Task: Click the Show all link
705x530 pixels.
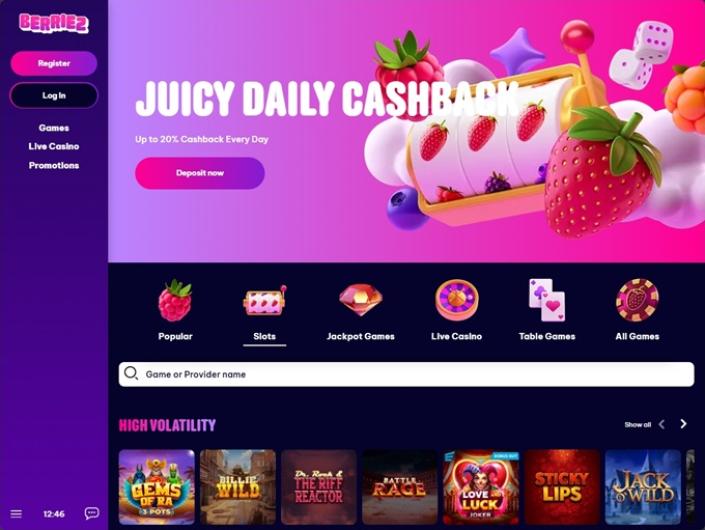Action: [x=638, y=424]
